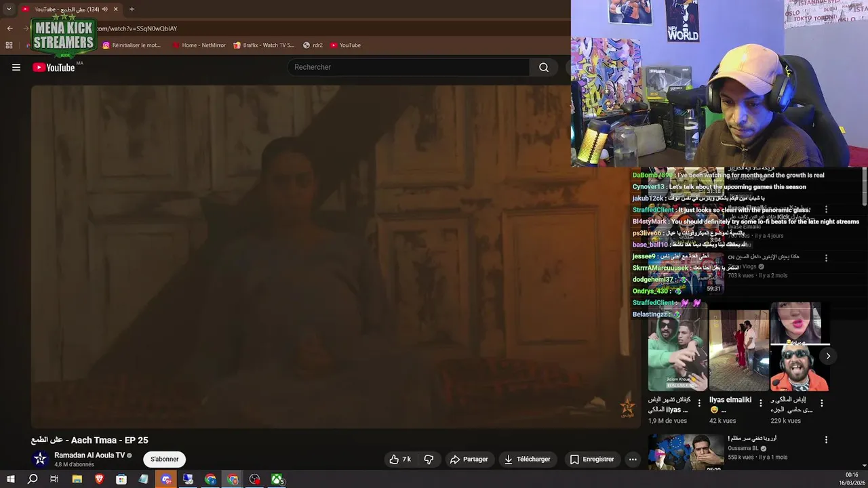Open the YouTube bookmark

click(x=345, y=45)
